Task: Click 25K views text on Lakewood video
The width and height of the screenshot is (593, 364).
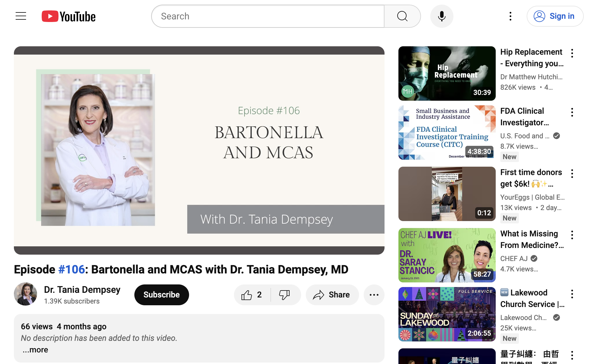Action: tap(518, 328)
